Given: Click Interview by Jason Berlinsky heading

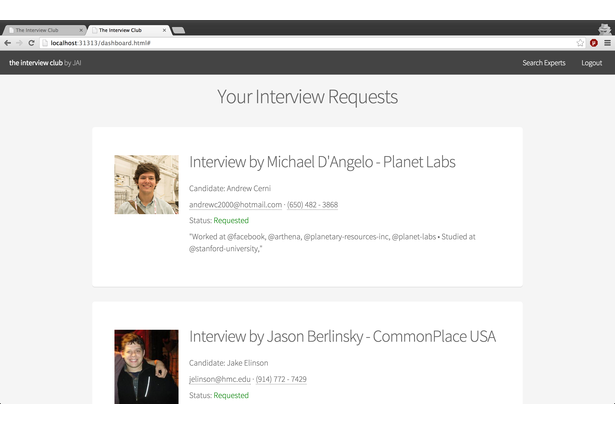Looking at the screenshot, I should (x=342, y=336).
